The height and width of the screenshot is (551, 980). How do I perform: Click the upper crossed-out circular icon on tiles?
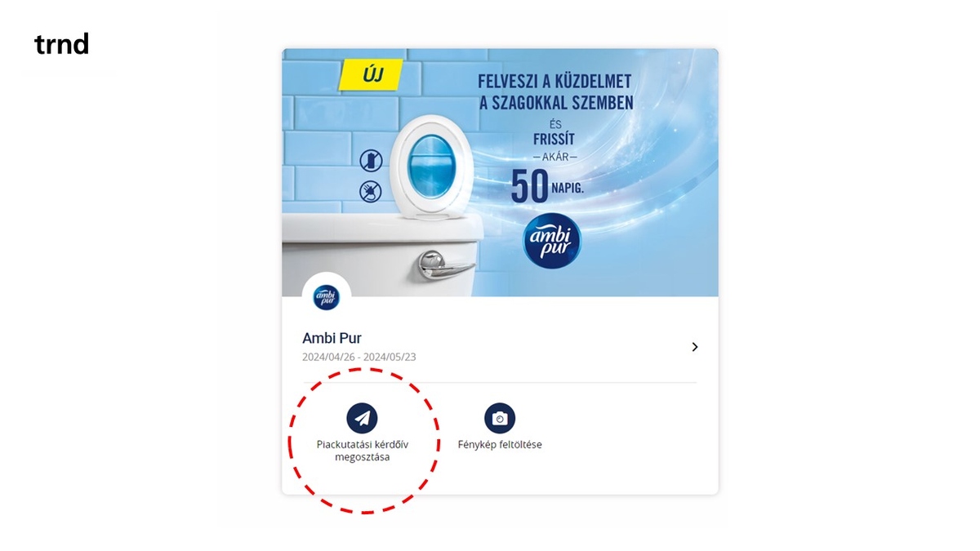371,160
